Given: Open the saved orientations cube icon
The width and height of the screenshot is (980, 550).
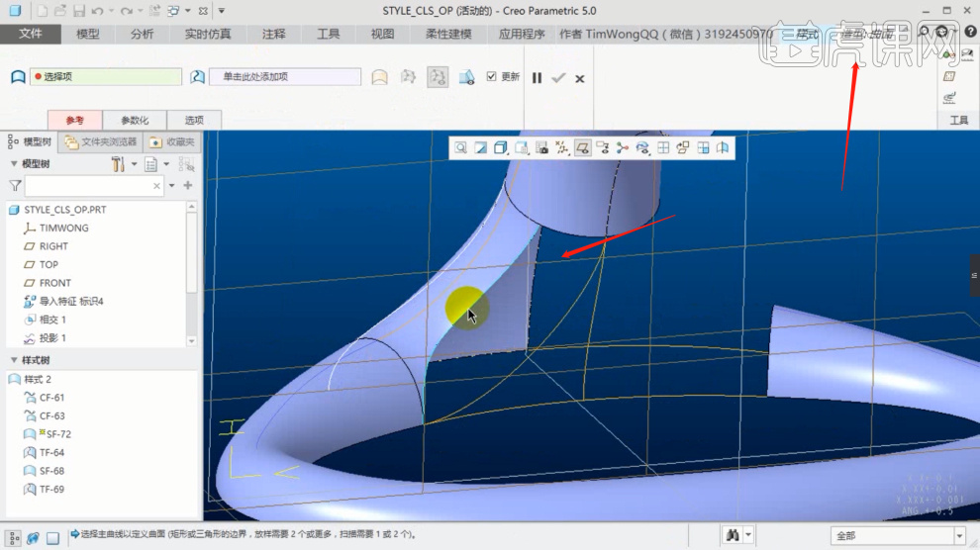Looking at the screenshot, I should pyautogui.click(x=501, y=147).
